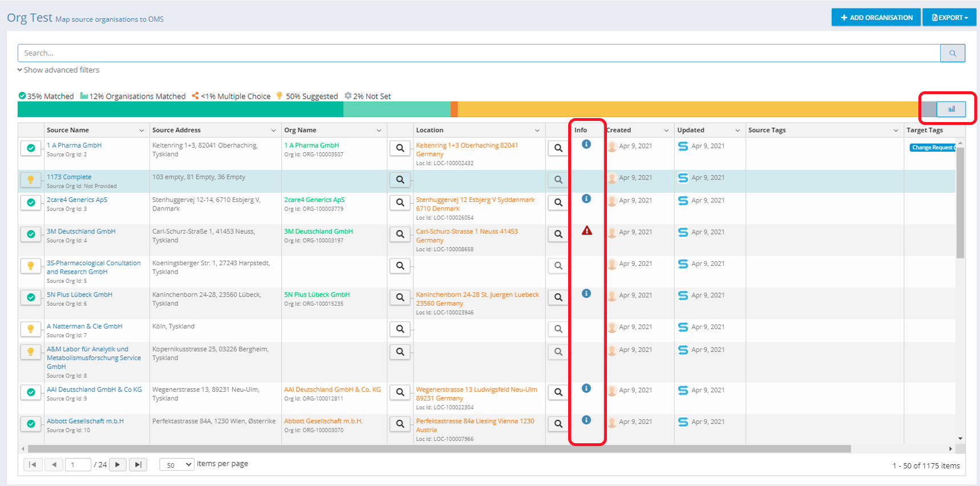Open items per page dropdown

pos(177,465)
